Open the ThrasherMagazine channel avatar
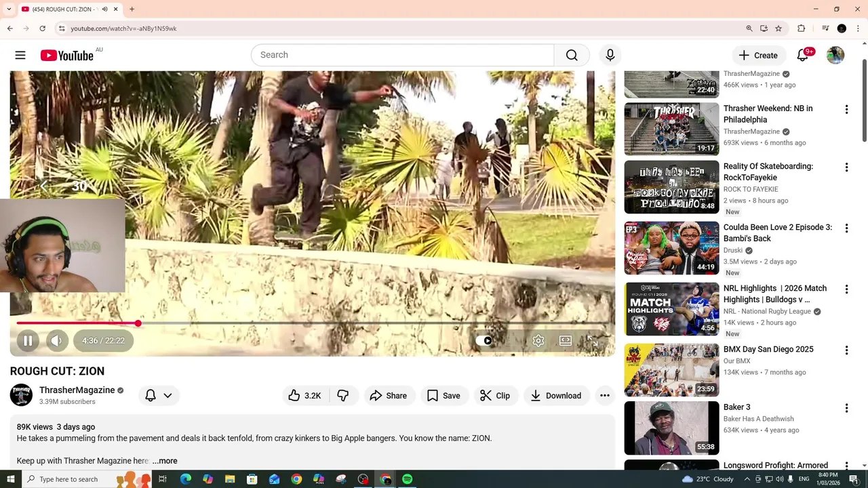 tap(21, 395)
